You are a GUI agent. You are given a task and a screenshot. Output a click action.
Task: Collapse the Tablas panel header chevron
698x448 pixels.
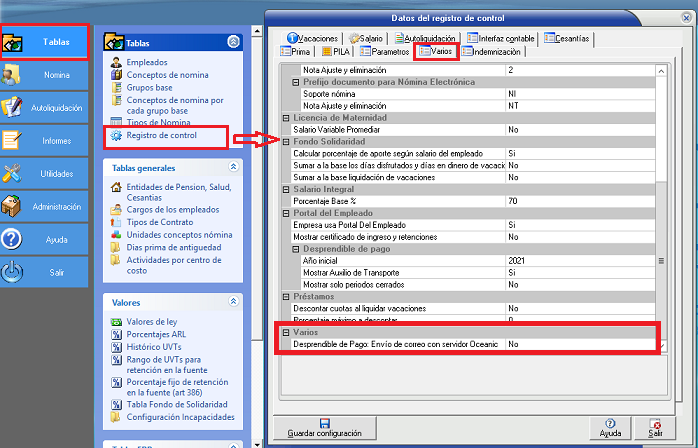234,42
